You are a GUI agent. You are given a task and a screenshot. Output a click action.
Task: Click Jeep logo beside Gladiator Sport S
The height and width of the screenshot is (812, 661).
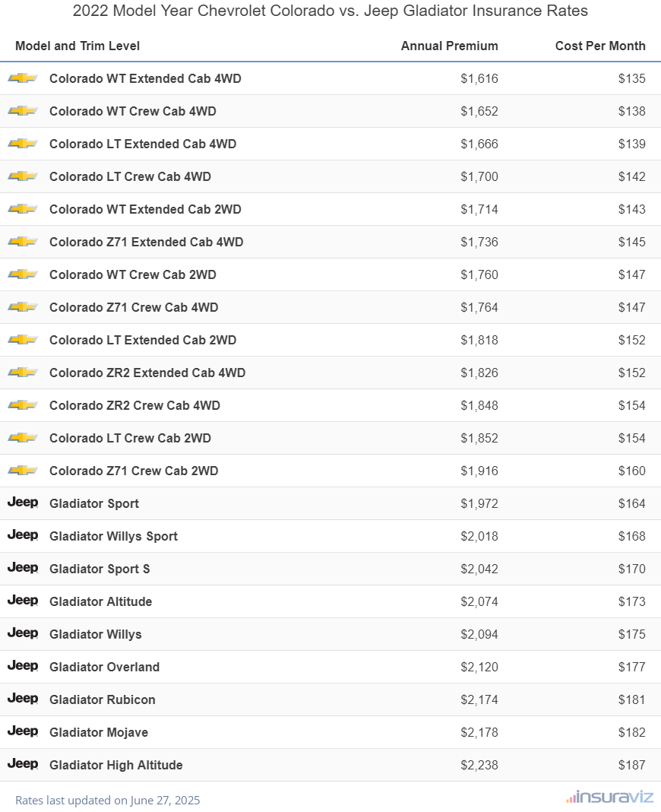pos(23,568)
